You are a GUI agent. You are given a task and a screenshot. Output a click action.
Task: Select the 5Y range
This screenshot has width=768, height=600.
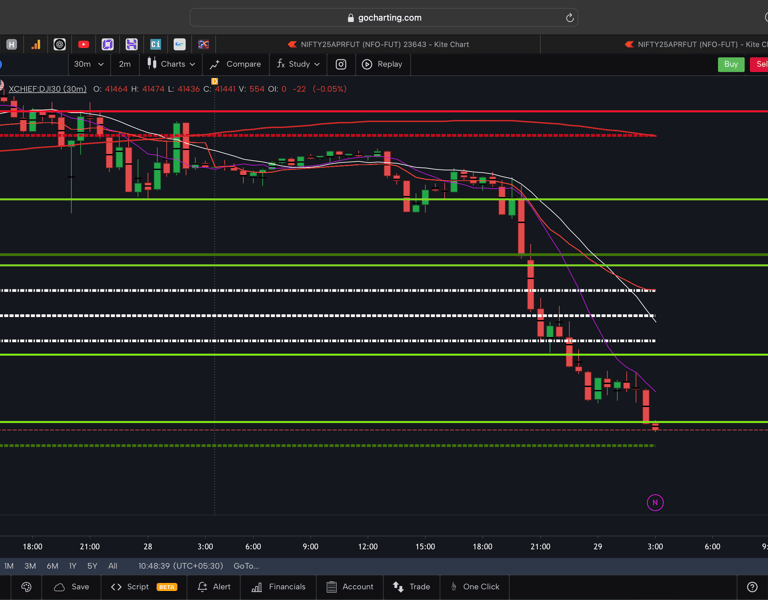92,566
